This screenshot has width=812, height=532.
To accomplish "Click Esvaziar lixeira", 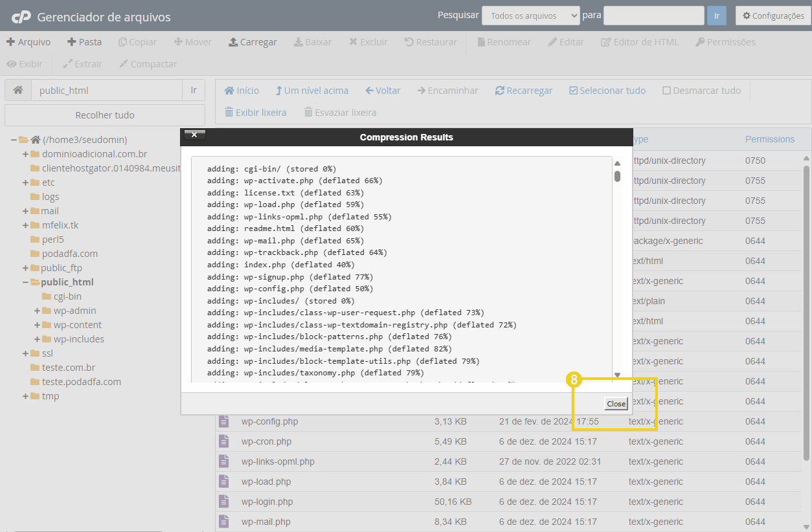I will point(340,113).
